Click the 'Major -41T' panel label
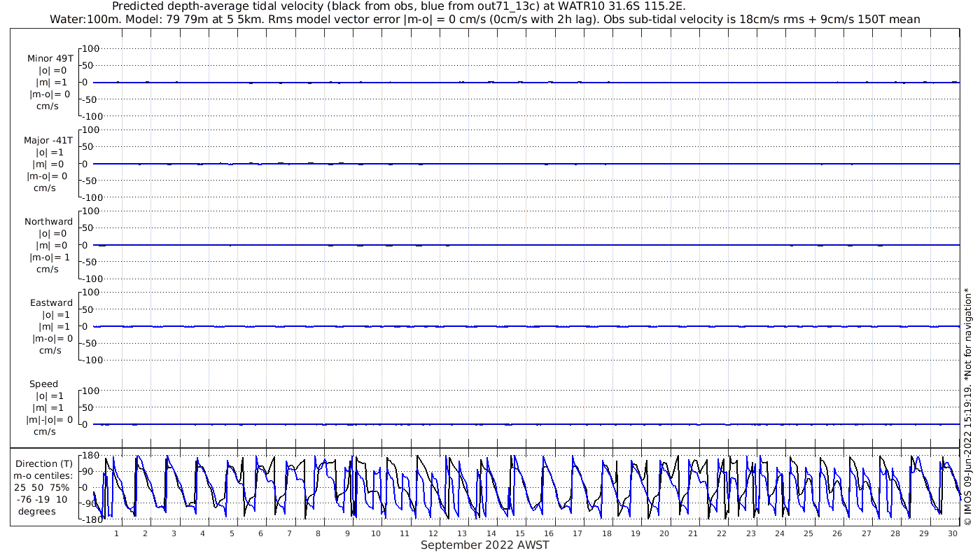Screen dimensions: 980x560 tap(49, 140)
